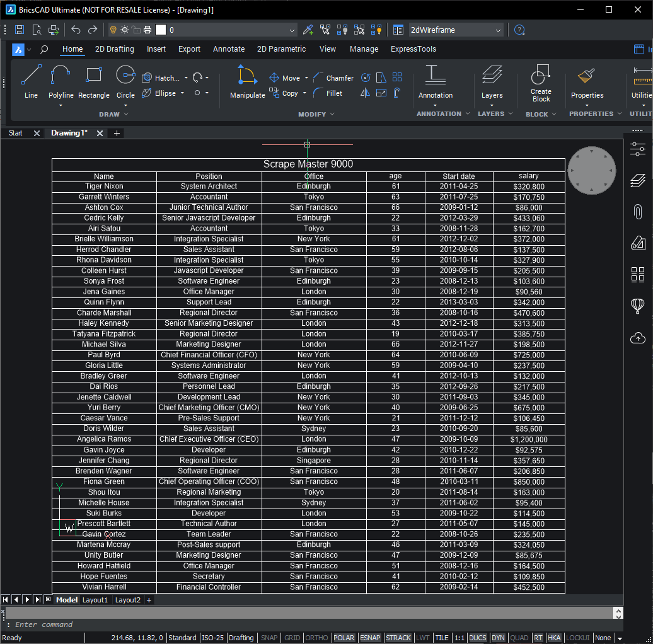Screen dimensions: 653x644
Task: Open the cloud upload side panel icon
Action: [x=638, y=338]
